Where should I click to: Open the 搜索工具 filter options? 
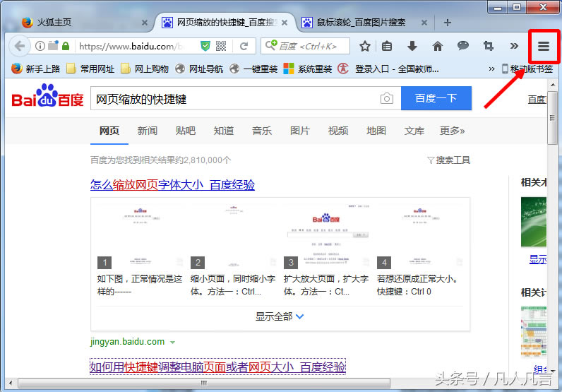click(x=449, y=160)
